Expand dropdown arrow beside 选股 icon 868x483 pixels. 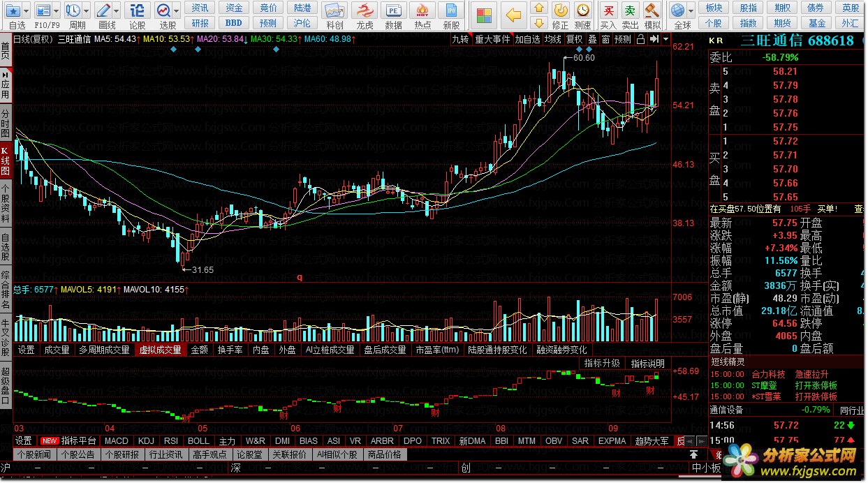click(177, 11)
